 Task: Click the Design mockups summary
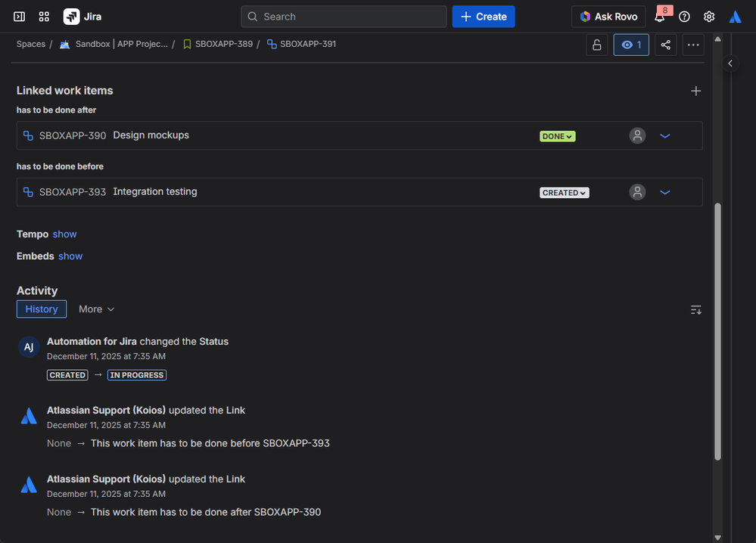[x=151, y=135]
